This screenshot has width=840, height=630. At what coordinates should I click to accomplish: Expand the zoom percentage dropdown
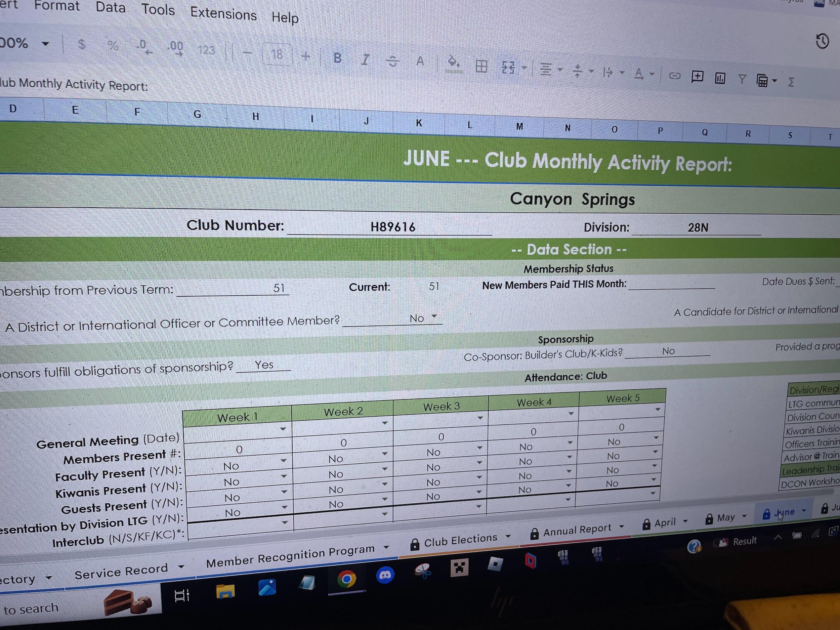coord(46,44)
